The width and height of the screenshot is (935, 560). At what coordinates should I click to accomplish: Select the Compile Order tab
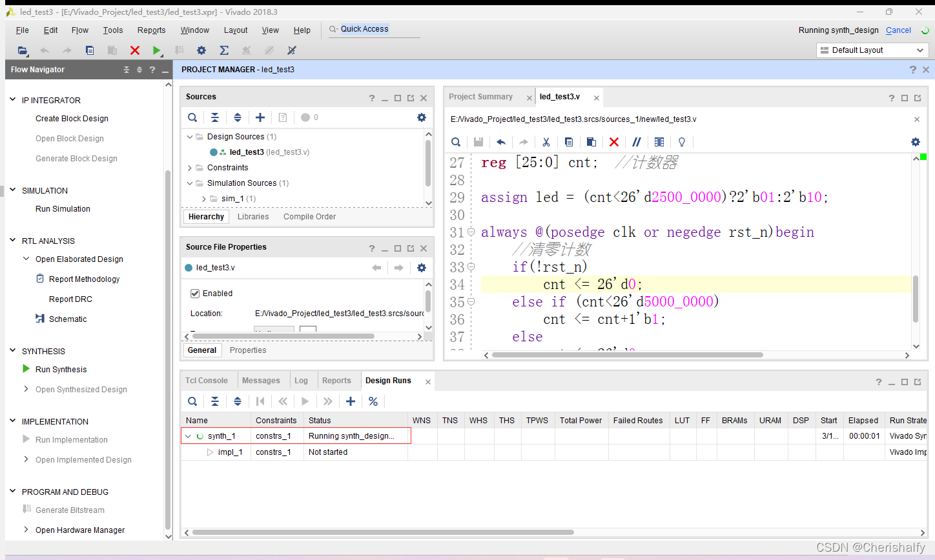(310, 217)
